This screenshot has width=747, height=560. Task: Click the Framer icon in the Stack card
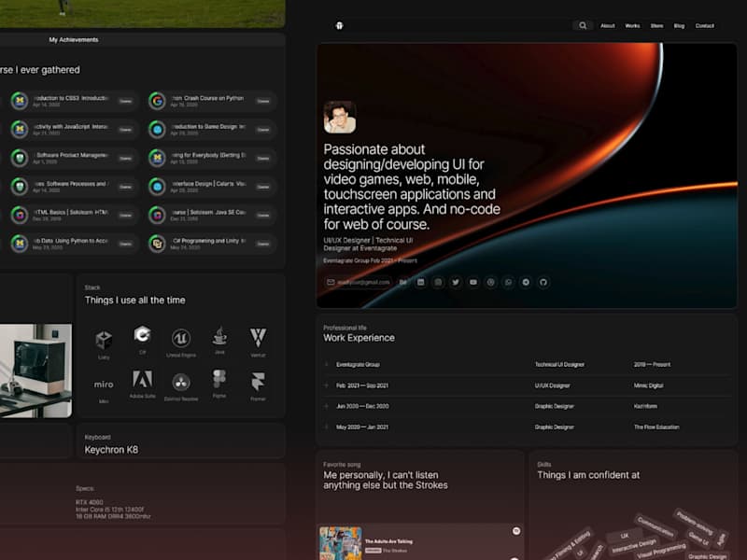click(259, 382)
